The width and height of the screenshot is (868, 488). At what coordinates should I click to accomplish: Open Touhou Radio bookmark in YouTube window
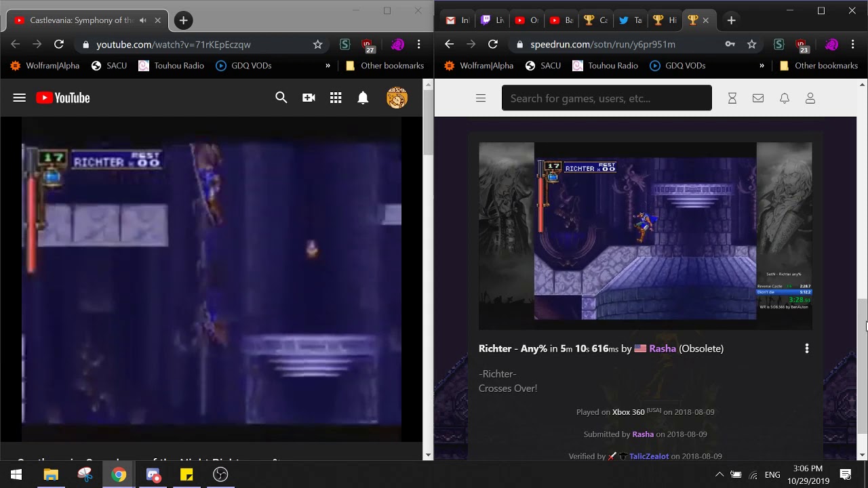click(x=172, y=66)
